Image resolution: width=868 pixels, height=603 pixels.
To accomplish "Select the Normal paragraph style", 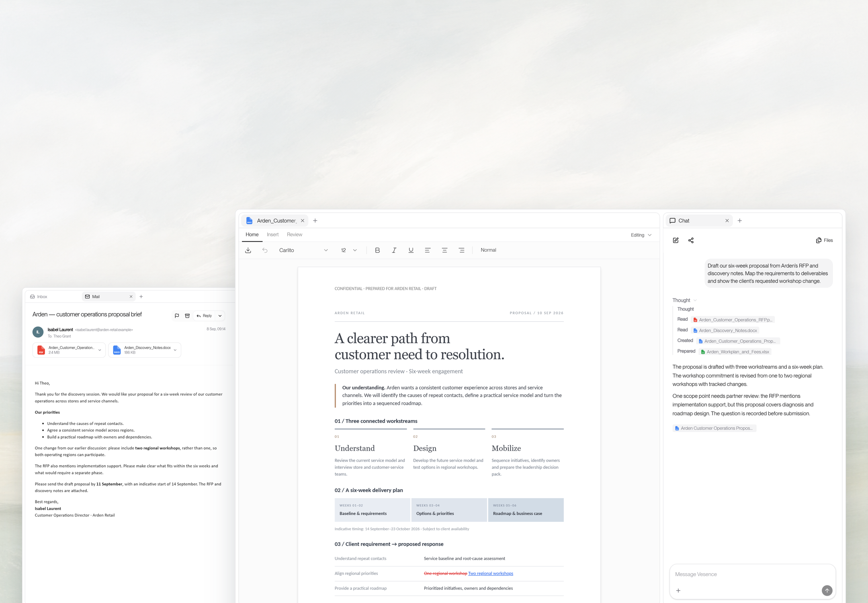I will [488, 250].
